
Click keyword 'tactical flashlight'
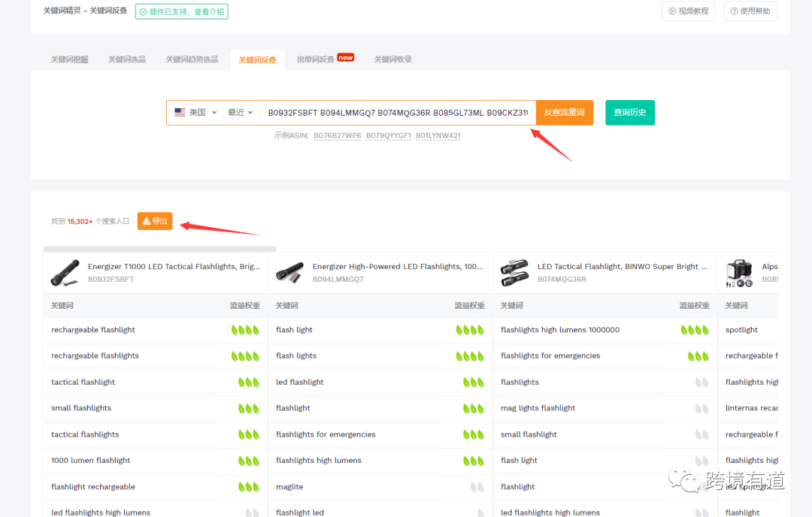(x=83, y=382)
